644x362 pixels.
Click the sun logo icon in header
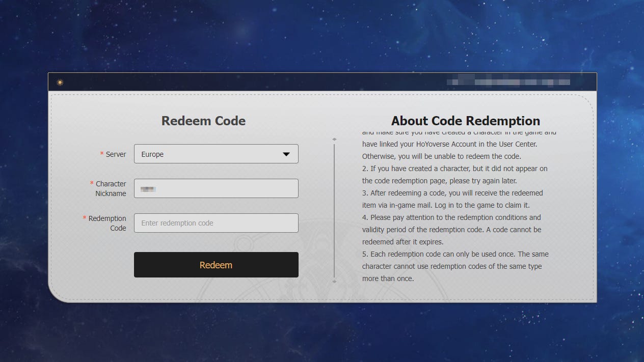point(60,82)
